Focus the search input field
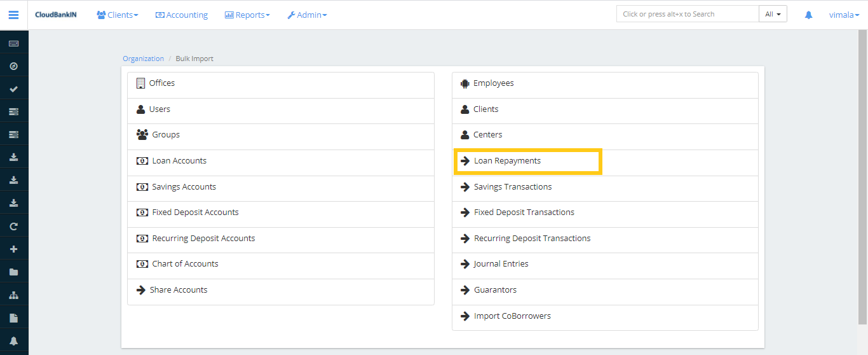Image resolution: width=868 pixels, height=355 pixels. click(687, 14)
